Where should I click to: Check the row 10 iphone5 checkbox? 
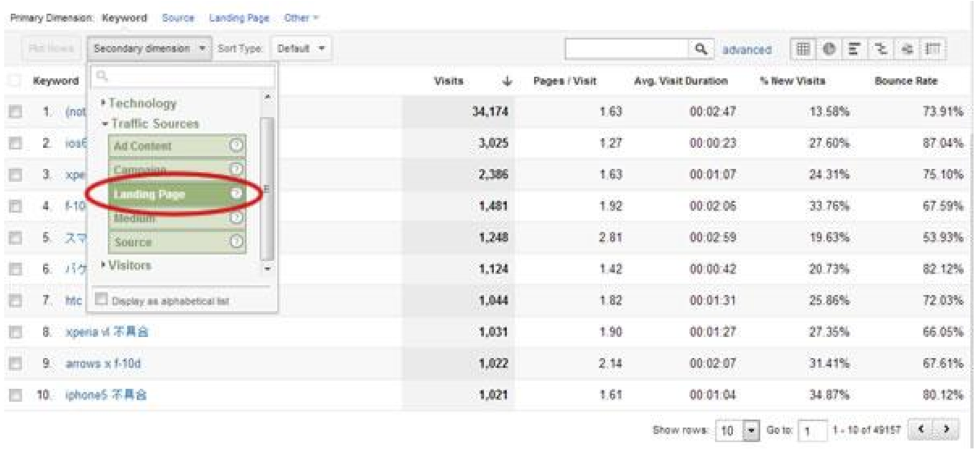[x=16, y=395]
